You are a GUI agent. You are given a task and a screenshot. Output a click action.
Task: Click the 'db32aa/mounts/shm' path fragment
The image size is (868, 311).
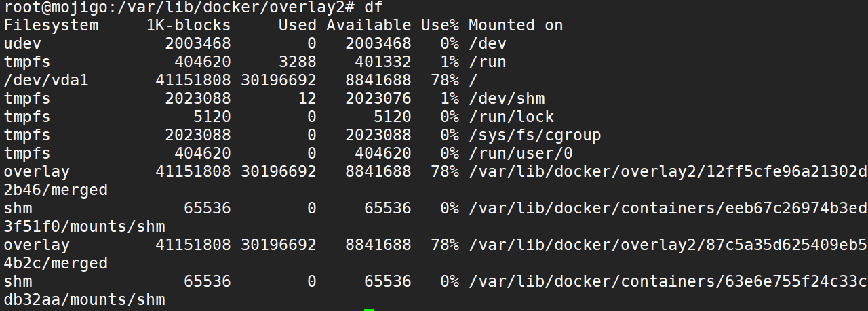[84, 300]
